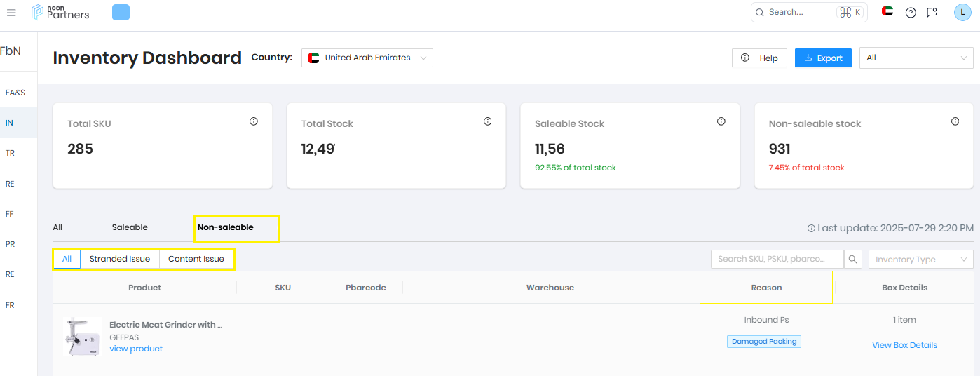Expand the United Arab Emirates country dropdown
Screen dimensions: 980x376
(x=367, y=58)
